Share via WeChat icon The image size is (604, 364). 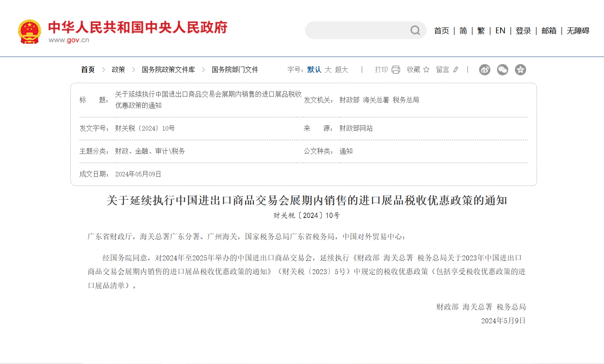click(502, 69)
